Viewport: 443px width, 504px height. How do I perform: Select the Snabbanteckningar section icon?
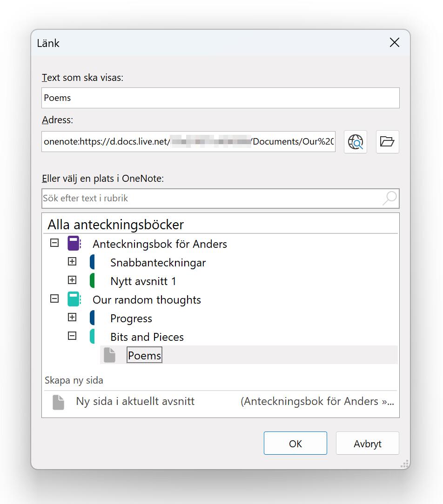(92, 262)
